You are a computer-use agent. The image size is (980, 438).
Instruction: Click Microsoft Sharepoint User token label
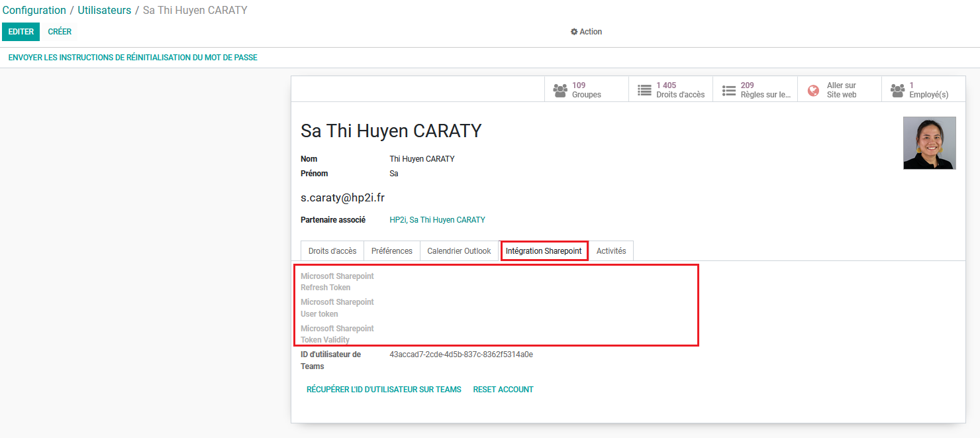[x=337, y=308]
